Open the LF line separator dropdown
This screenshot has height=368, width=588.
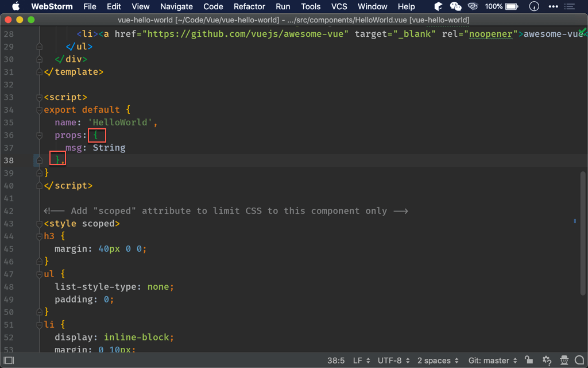coord(361,361)
